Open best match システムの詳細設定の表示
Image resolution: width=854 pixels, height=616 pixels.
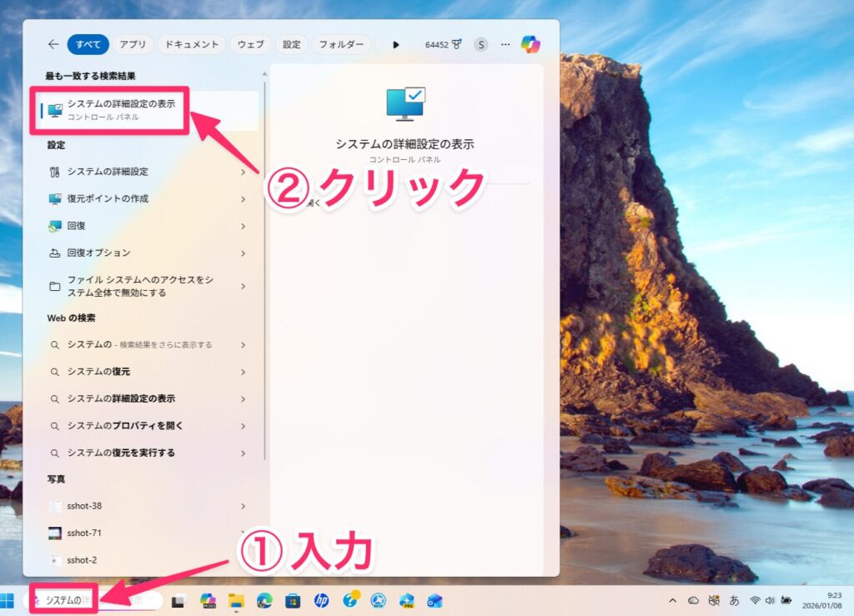pyautogui.click(x=121, y=110)
